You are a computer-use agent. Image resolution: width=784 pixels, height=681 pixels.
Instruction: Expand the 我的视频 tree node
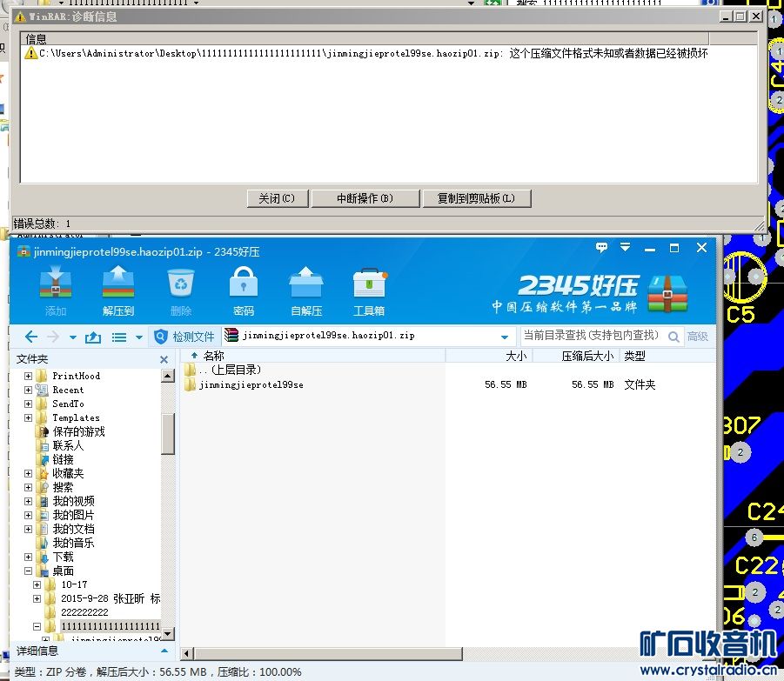tap(29, 501)
